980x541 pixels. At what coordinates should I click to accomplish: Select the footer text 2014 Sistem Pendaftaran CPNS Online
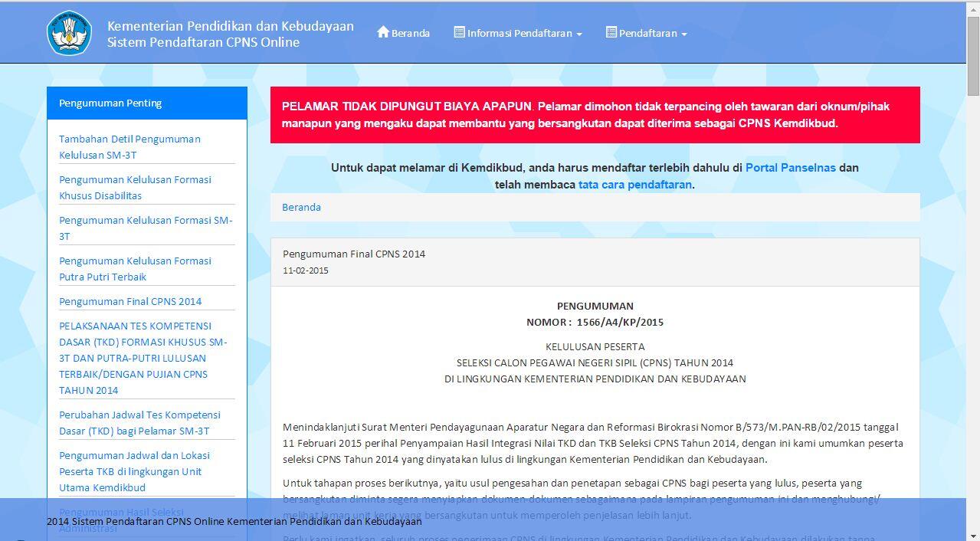tap(234, 521)
